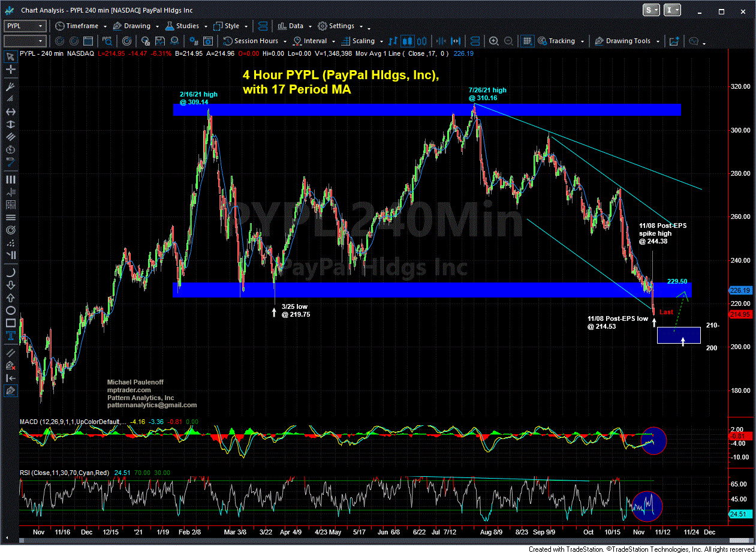756x553 pixels.
Task: Expand the Studies dropdown arrow
Action: pyautogui.click(x=206, y=26)
